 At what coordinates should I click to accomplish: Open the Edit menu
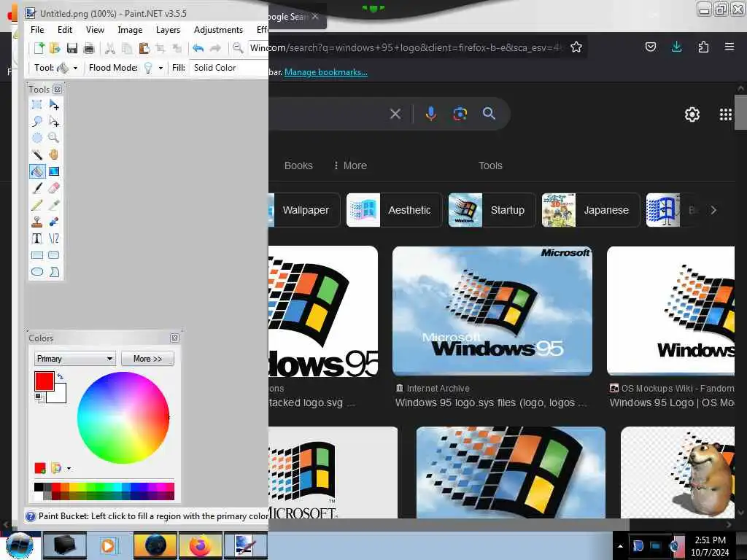[x=65, y=29]
